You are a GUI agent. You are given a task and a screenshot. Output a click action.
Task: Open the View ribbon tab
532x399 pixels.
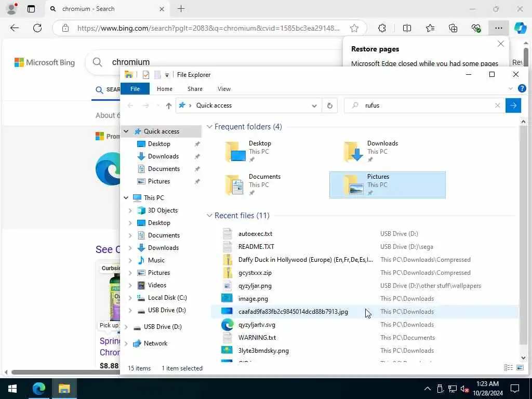(x=224, y=89)
